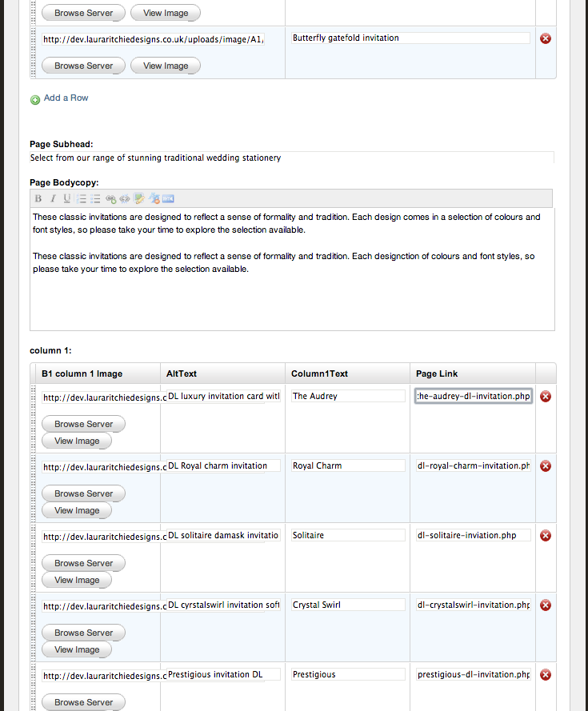Toggle italic formatting in Bodycopy toolbar
588x711 pixels.
click(53, 198)
